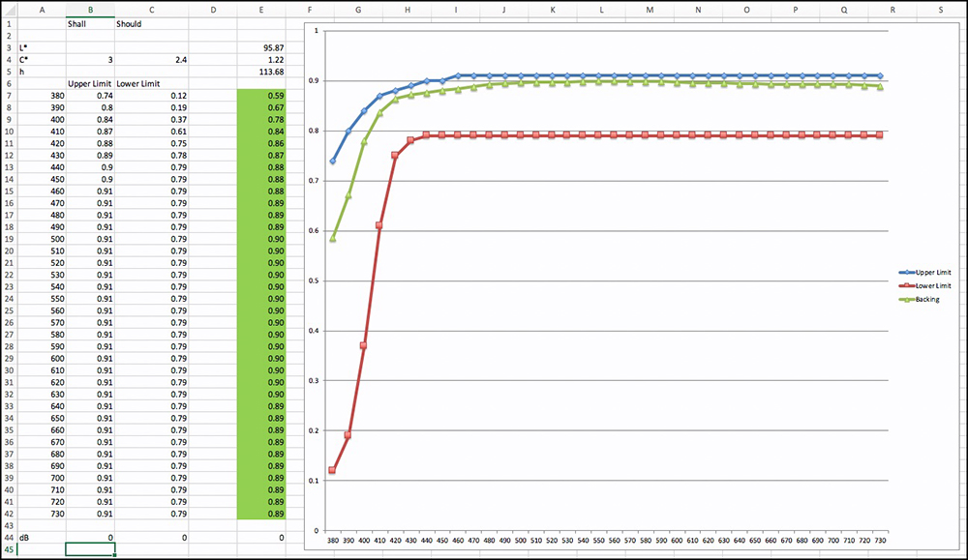Click the C* value cell showing 2.4
Screen dimensions: 968x560
[150, 60]
